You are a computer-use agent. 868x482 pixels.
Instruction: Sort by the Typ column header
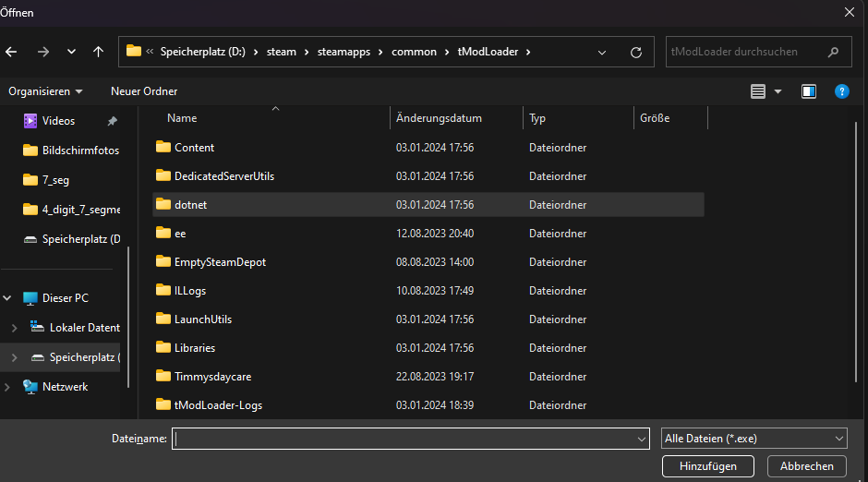pyautogui.click(x=537, y=118)
